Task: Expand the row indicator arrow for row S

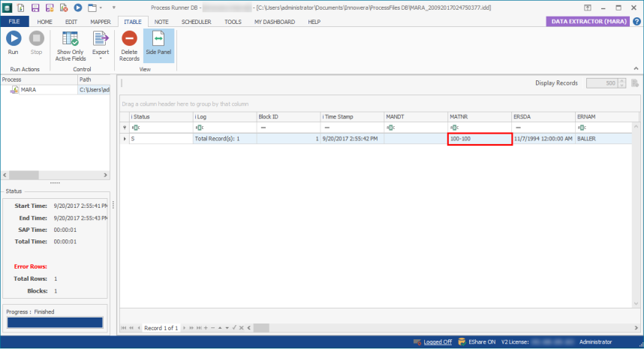Action: 125,139
